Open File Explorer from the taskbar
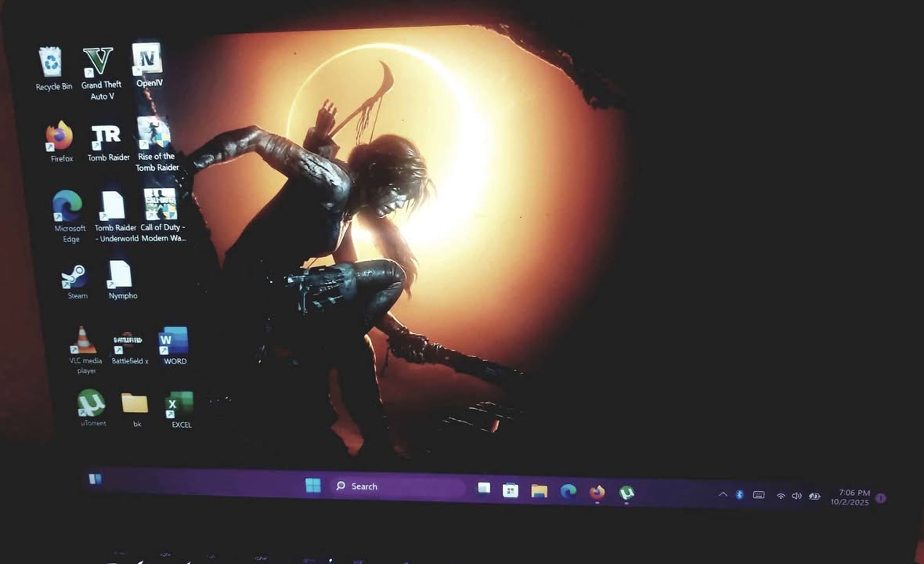The height and width of the screenshot is (564, 924). 539,491
